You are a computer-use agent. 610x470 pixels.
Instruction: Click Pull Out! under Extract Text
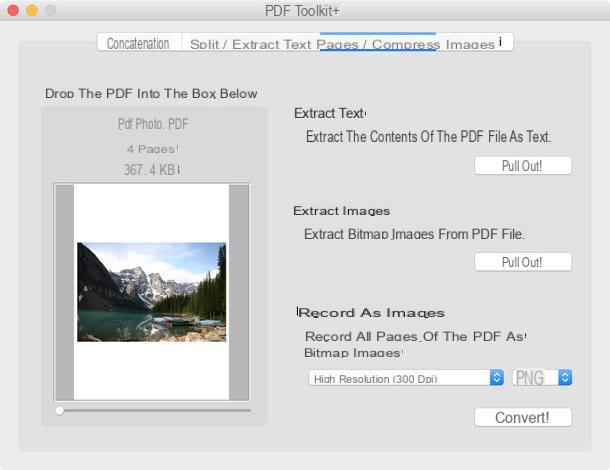click(523, 166)
